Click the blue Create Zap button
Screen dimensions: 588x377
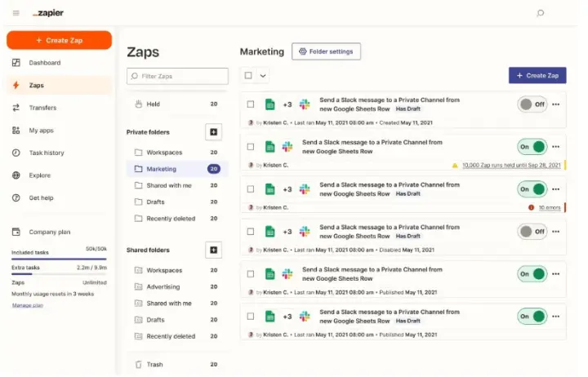point(537,75)
